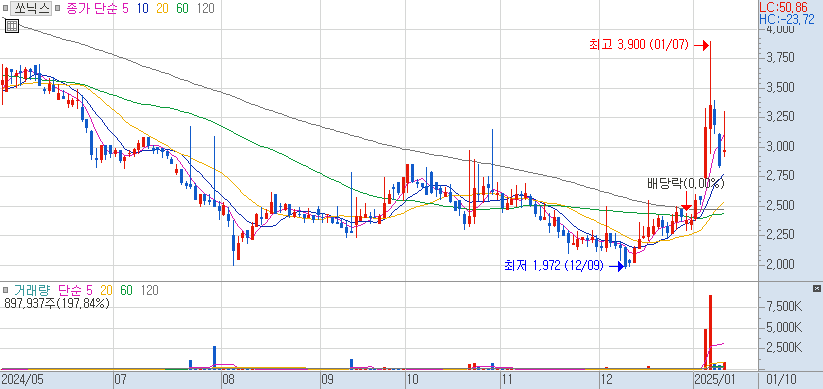The height and width of the screenshot is (389, 823).
Task: Click the 최저 1,972 (12/09) low annotation
Action: coord(554,266)
